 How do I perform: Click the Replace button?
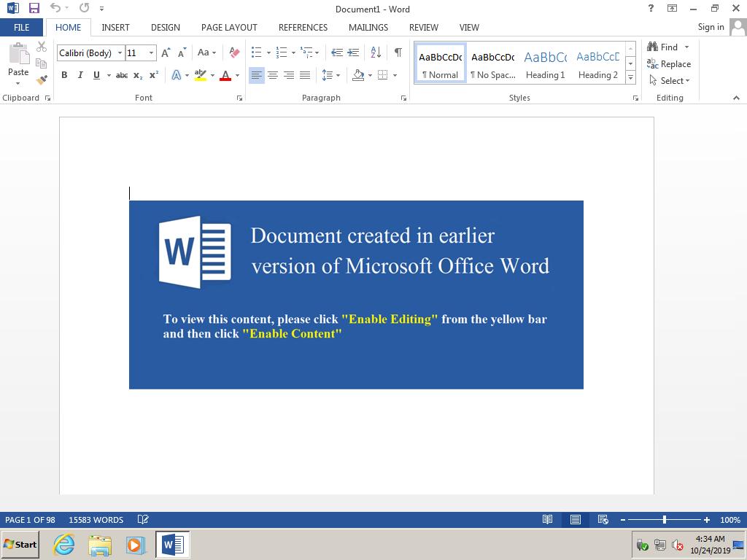pos(669,64)
